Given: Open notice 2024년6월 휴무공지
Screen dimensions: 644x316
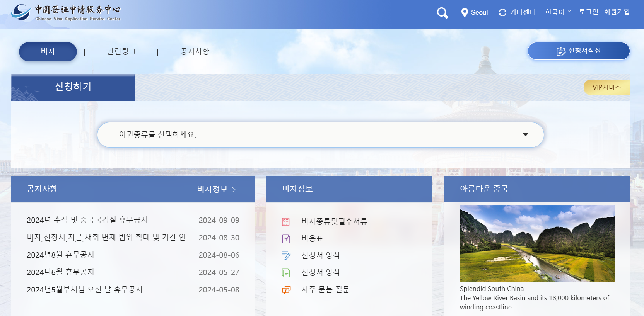Looking at the screenshot, I should 60,272.
